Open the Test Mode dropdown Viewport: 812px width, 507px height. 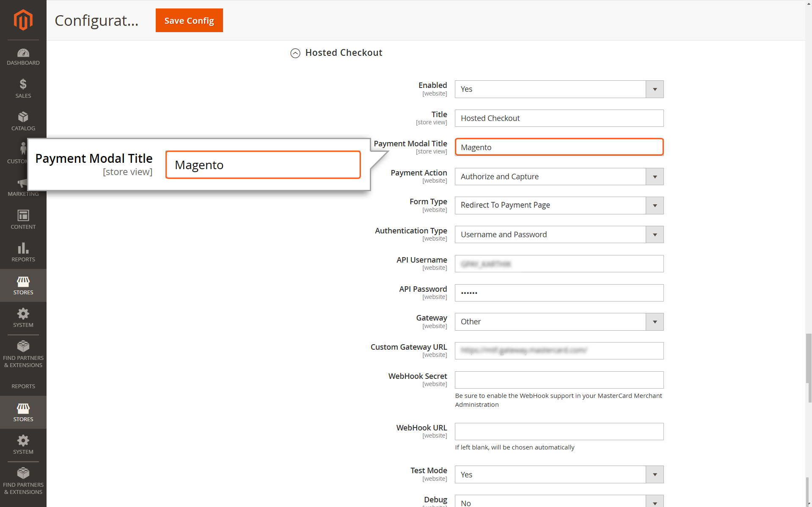pos(559,474)
